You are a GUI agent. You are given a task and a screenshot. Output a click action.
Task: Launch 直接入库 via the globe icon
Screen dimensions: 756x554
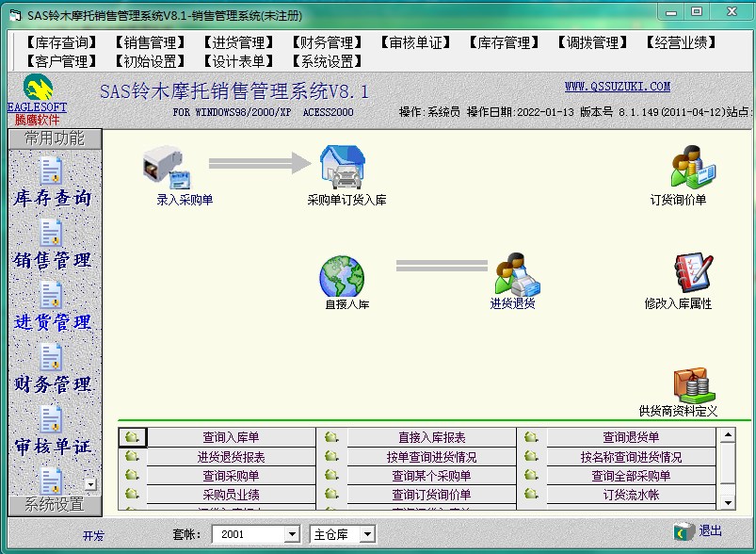point(342,276)
